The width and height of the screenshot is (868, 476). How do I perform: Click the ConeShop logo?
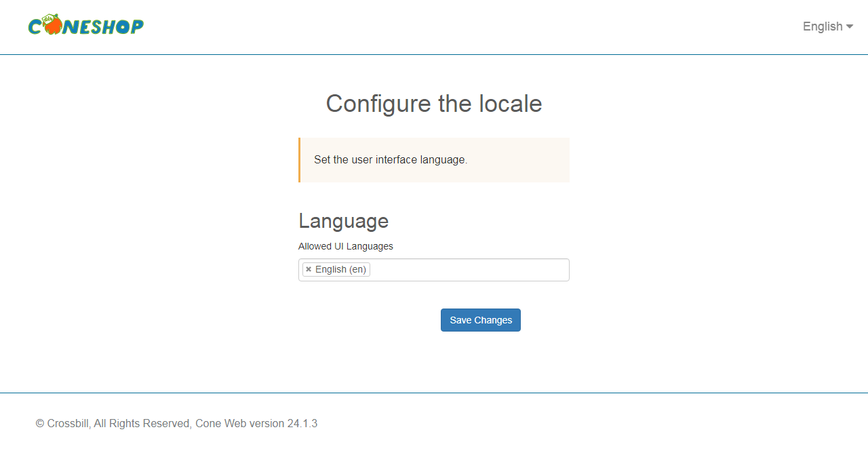(x=85, y=26)
